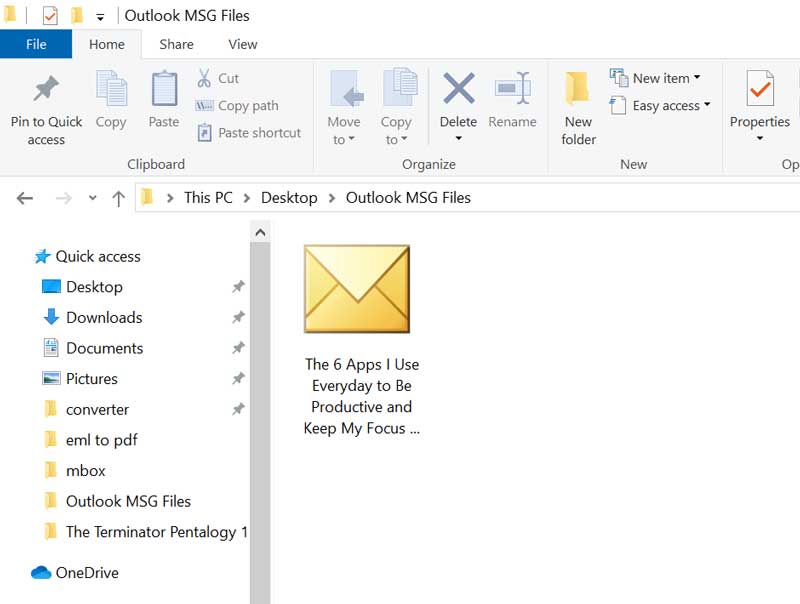Click the Properties checkmark icon

[760, 89]
